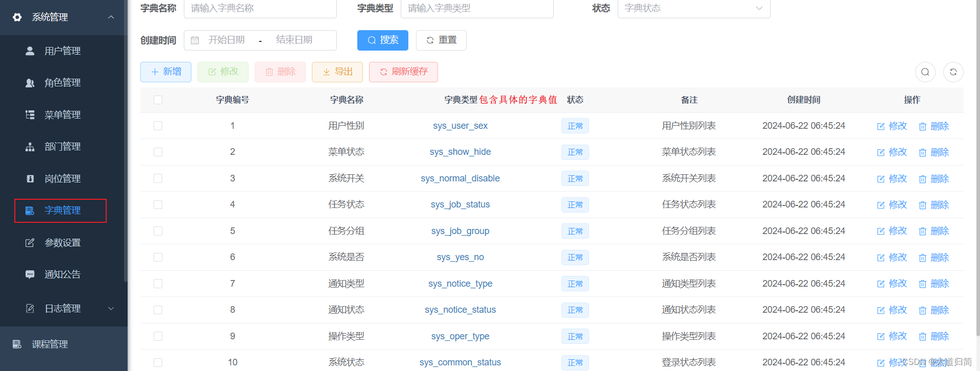Click the 修改 link in 操作类型 row
This screenshot has width=980, height=371.
click(x=892, y=336)
